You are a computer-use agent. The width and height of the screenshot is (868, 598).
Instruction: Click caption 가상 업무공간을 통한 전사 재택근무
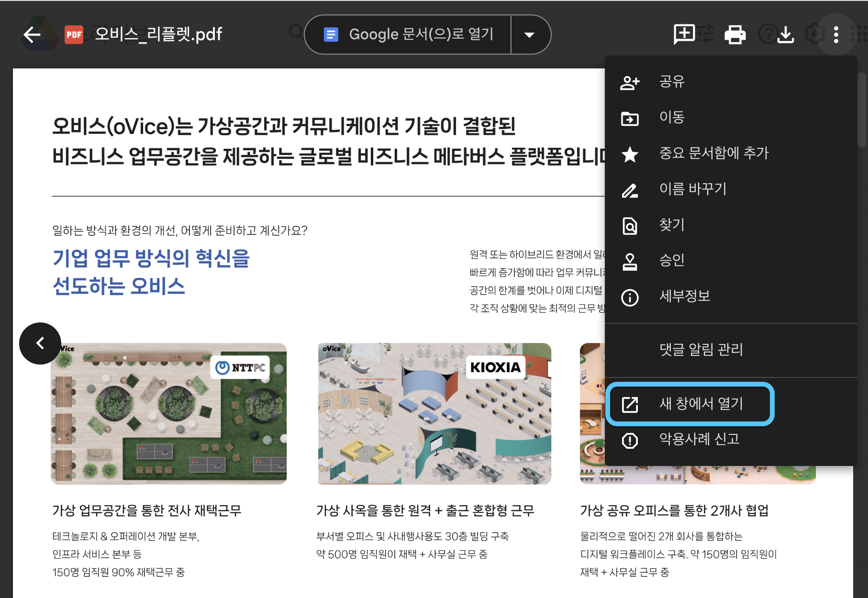click(x=147, y=510)
